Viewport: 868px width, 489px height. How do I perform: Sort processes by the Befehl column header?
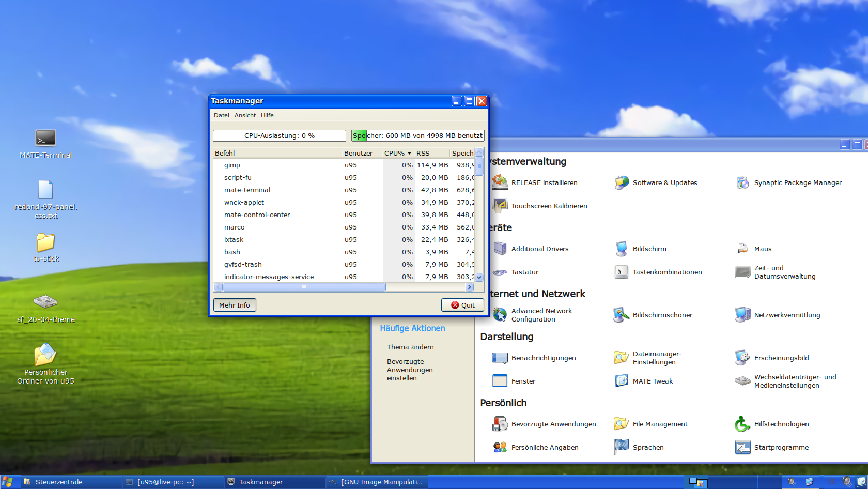coord(277,153)
